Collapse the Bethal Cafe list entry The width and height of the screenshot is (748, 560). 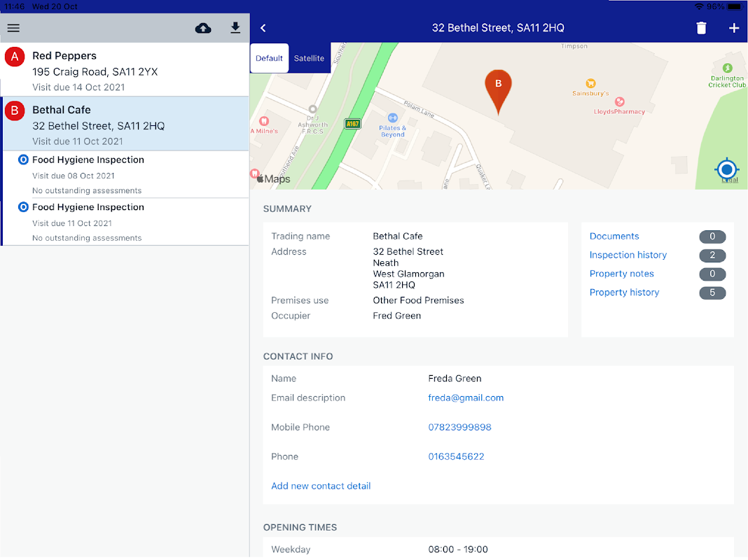(125, 124)
